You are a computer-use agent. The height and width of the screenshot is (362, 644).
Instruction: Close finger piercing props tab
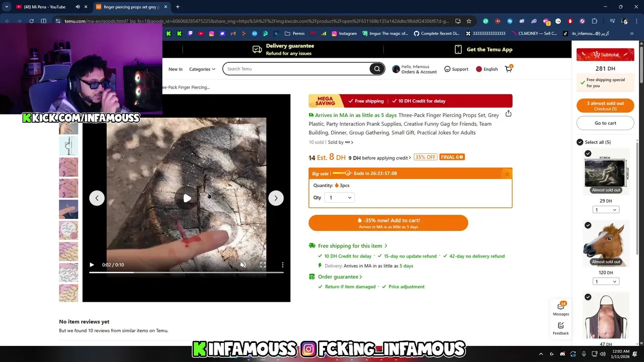(166, 7)
